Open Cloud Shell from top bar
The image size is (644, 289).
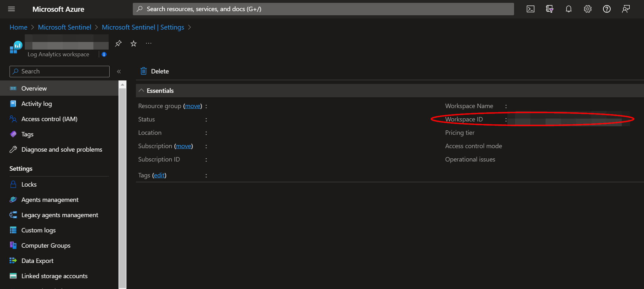coord(531,9)
